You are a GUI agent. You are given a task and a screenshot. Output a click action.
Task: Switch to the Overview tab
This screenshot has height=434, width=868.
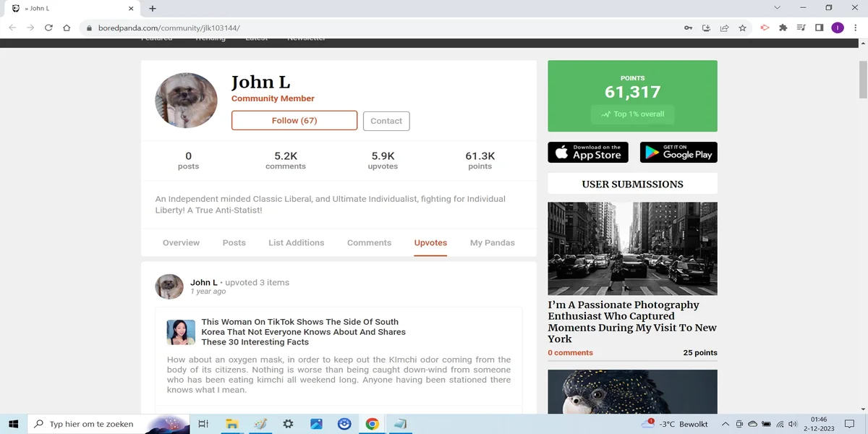tap(181, 243)
